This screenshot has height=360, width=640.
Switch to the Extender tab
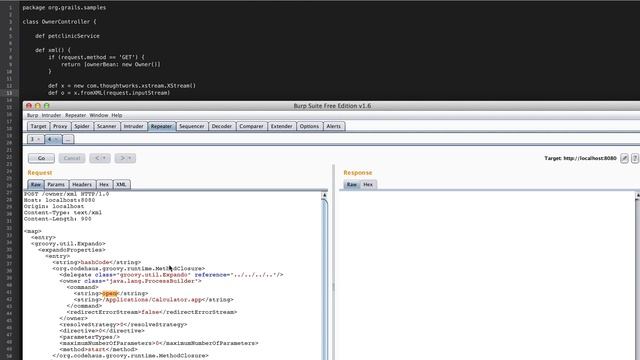coord(282,127)
